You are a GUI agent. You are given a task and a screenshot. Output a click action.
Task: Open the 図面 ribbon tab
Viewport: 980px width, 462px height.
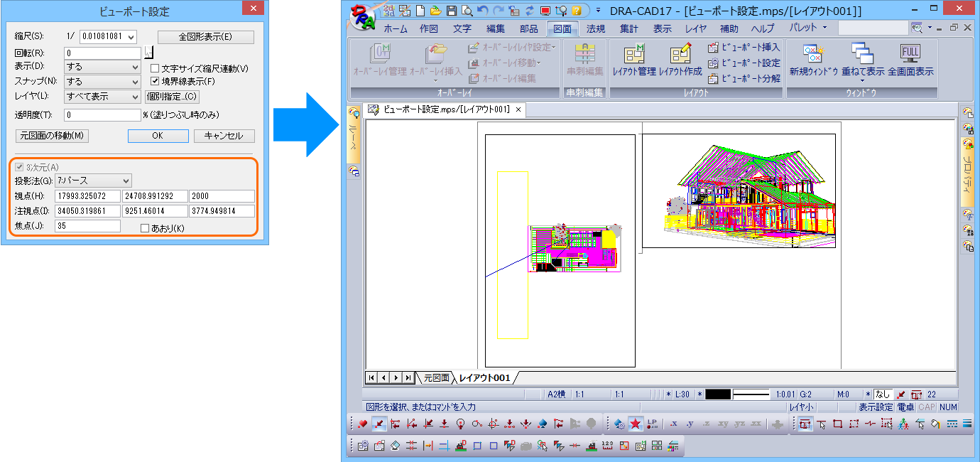[562, 29]
